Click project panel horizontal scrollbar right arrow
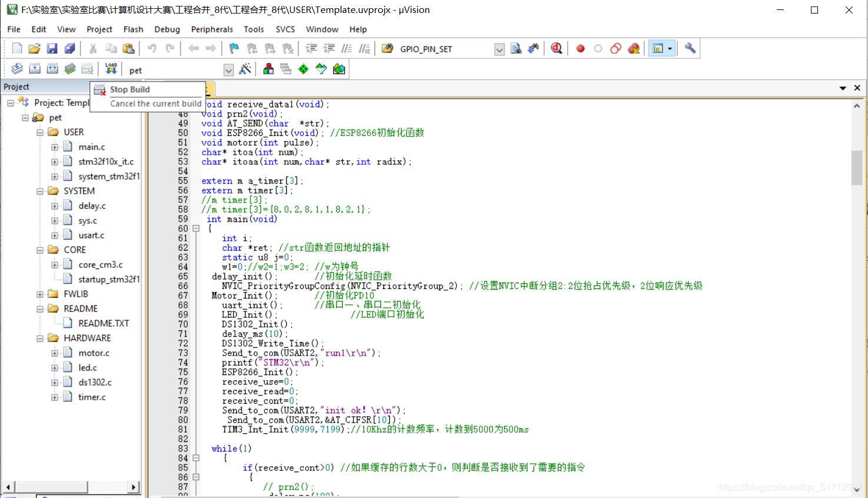The height and width of the screenshot is (498, 868). point(134,487)
